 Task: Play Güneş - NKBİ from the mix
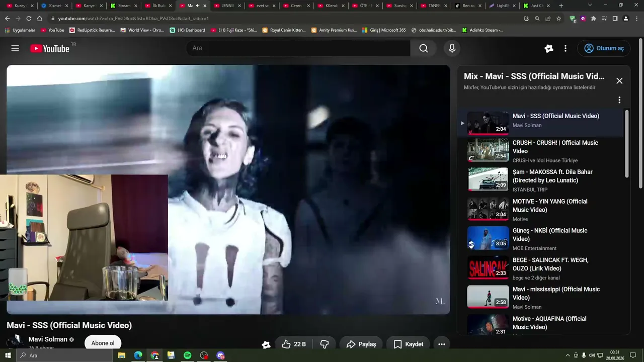(540, 239)
